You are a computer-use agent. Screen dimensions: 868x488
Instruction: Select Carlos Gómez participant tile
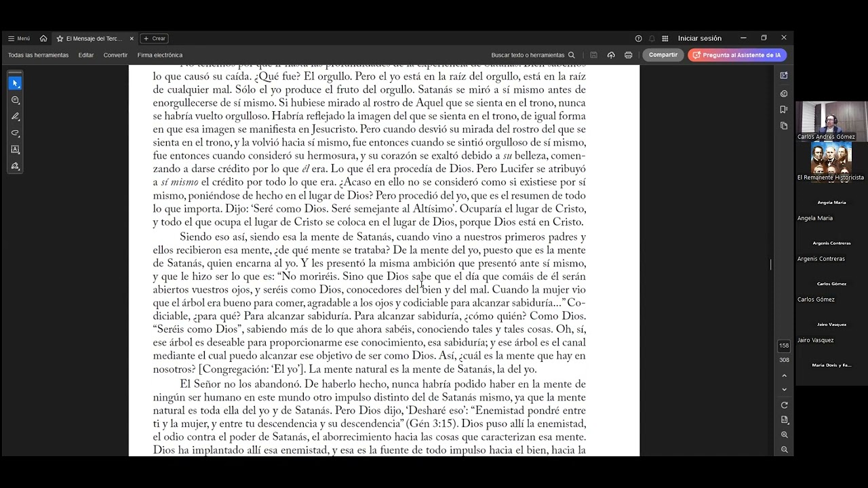click(x=831, y=284)
